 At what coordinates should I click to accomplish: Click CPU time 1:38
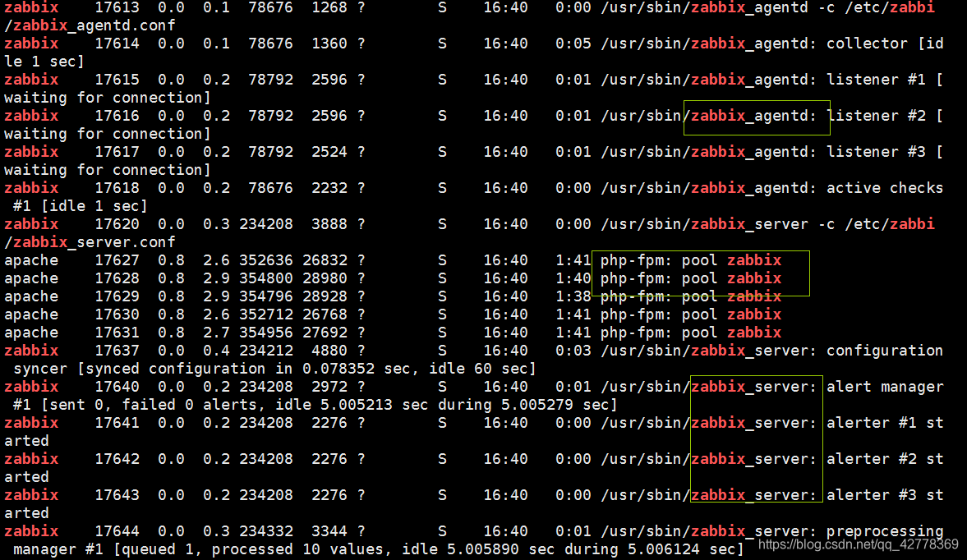click(x=573, y=297)
